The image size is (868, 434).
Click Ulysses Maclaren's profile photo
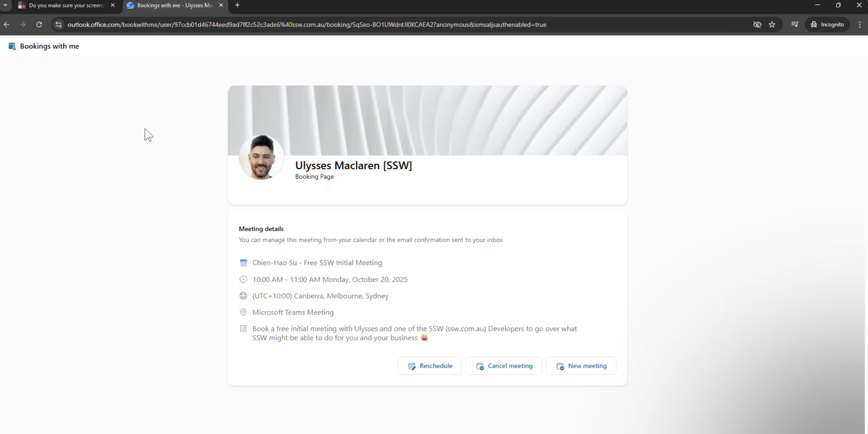click(x=261, y=157)
